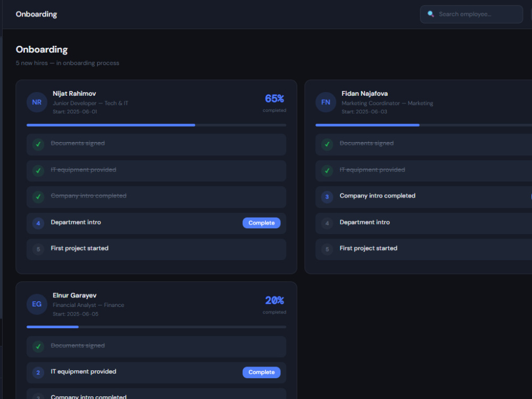Click 'Junior Developer — Tech & IT' text
Image resolution: width=532 pixels, height=399 pixels.
click(x=90, y=103)
